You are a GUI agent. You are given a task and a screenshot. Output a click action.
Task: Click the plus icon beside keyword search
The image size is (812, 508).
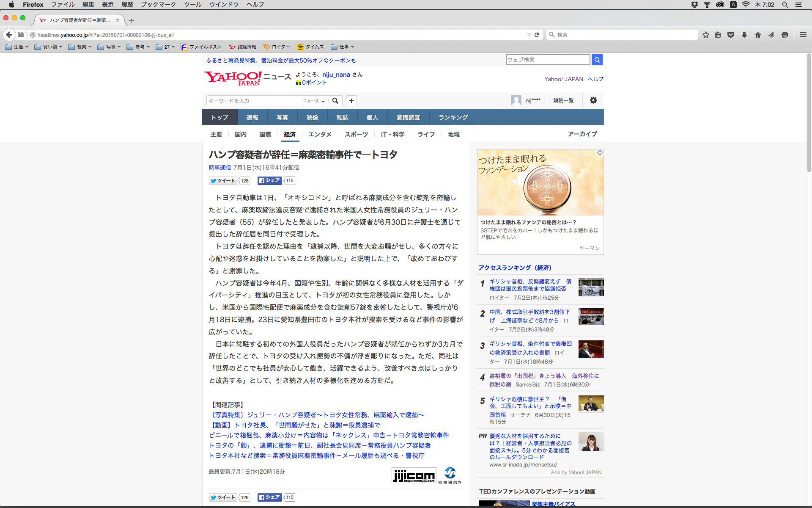[x=351, y=101]
